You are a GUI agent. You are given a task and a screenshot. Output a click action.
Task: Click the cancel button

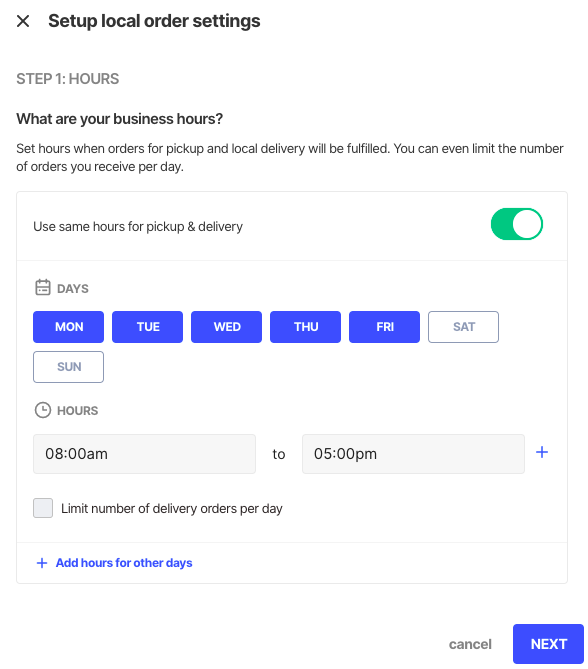(x=470, y=644)
